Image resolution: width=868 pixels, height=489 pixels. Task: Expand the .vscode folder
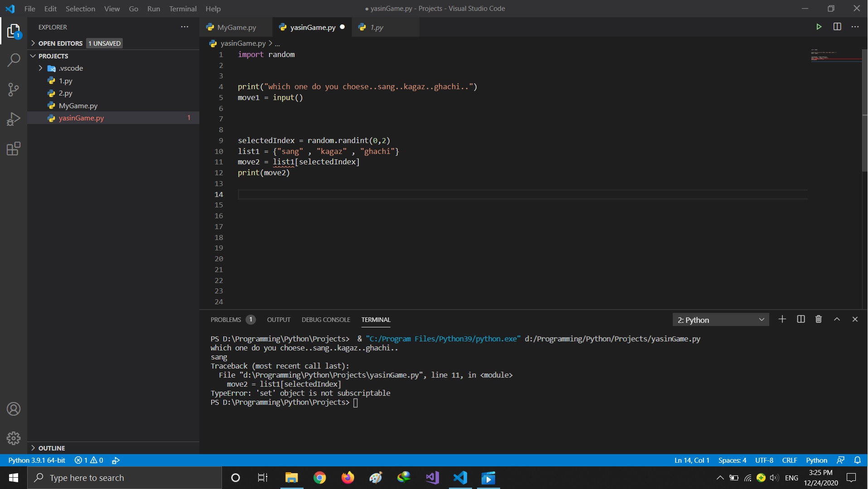pyautogui.click(x=71, y=68)
